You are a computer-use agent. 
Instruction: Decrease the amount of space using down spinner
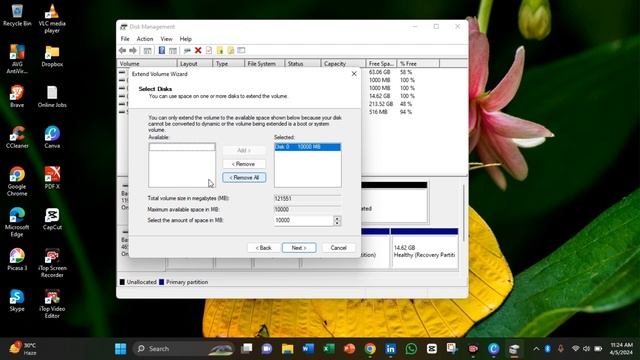337,223
